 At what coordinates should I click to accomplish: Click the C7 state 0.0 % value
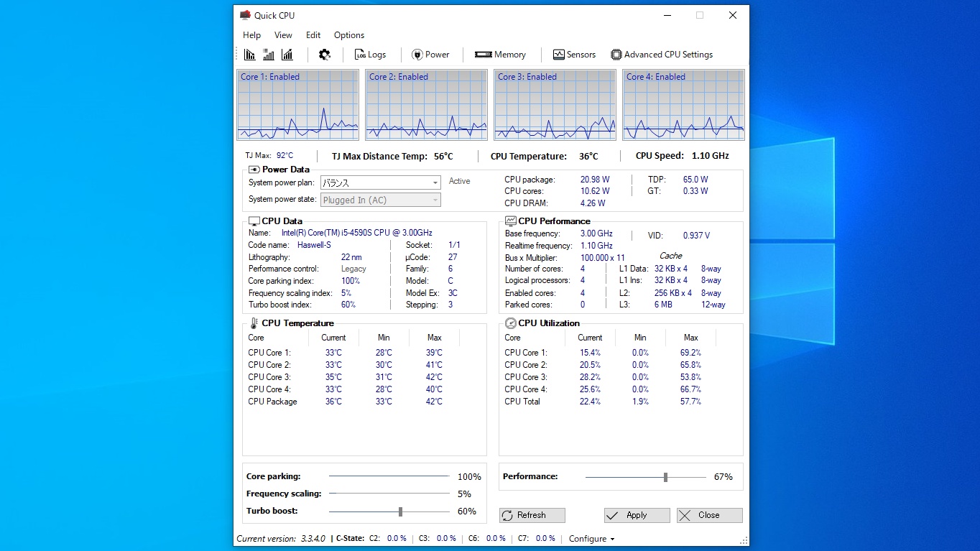545,539
